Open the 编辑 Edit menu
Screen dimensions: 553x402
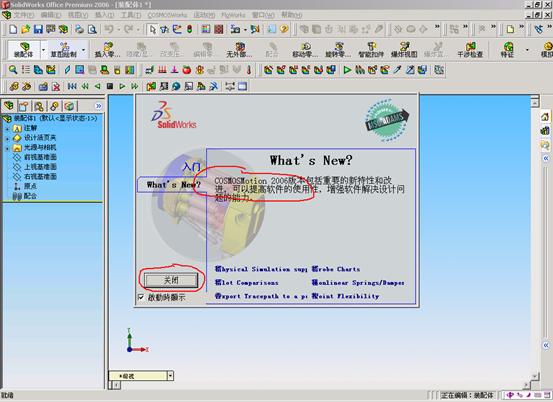coord(51,15)
